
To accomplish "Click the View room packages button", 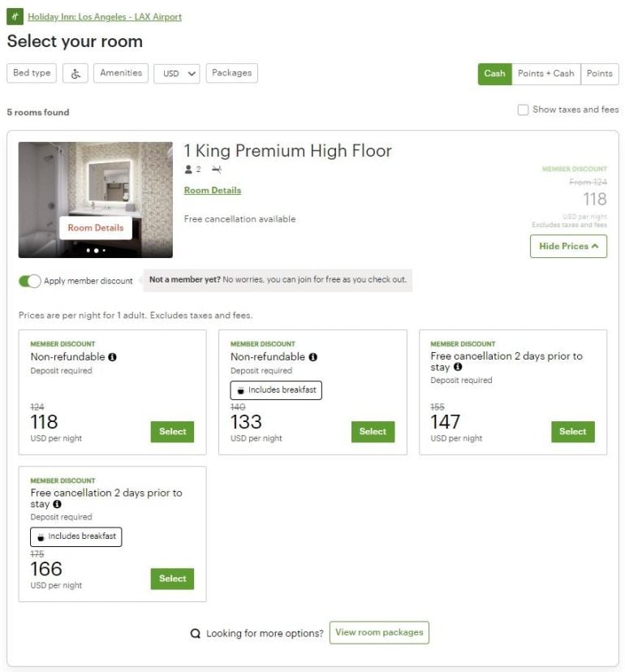I will point(379,632).
